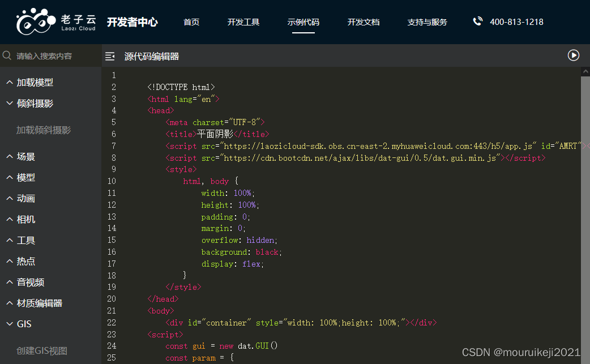
Task: Go to 开发文档 in top navigation
Action: [364, 22]
